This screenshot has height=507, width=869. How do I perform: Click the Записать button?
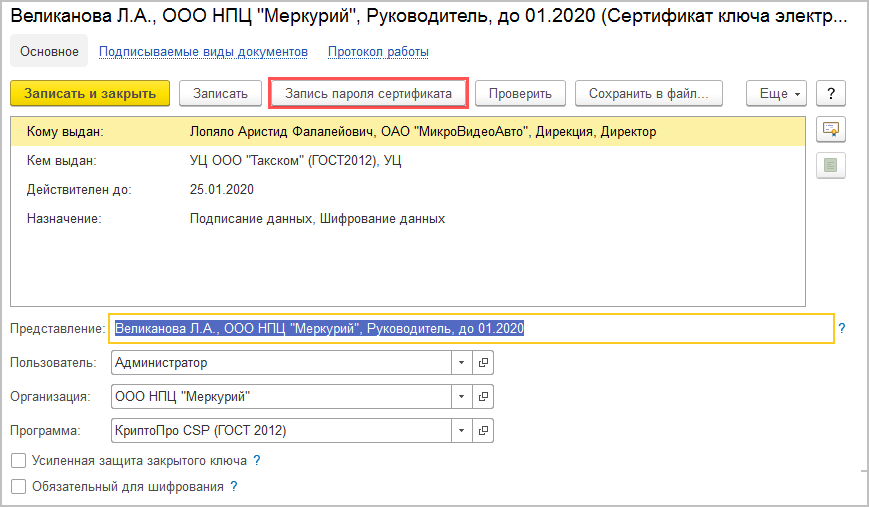point(220,94)
